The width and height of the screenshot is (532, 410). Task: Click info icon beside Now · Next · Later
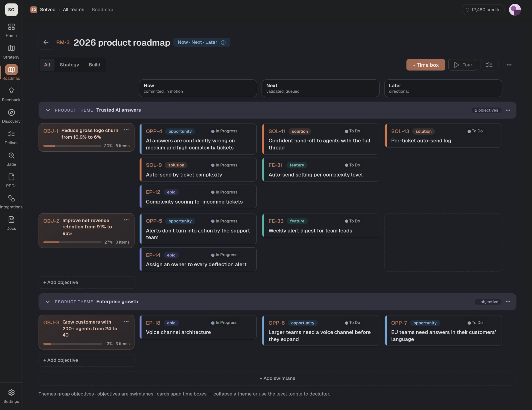tap(223, 42)
